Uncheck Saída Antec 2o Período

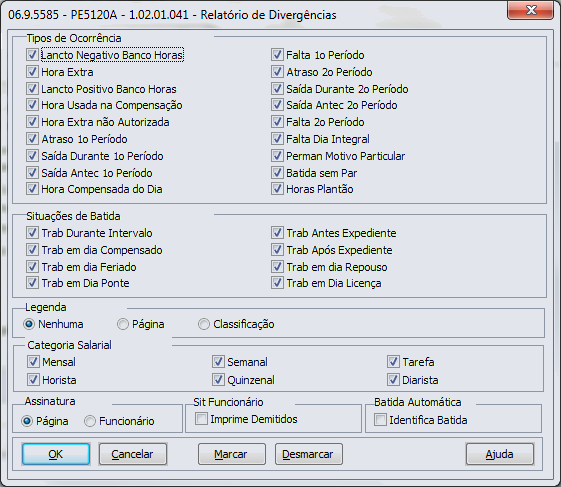coord(277,105)
